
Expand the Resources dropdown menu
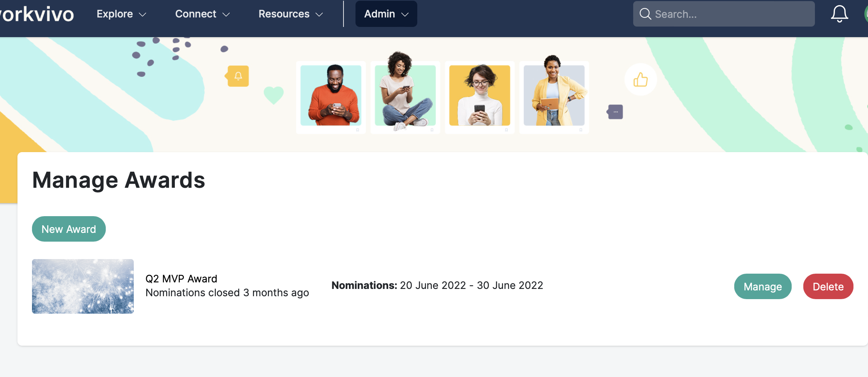(x=290, y=14)
